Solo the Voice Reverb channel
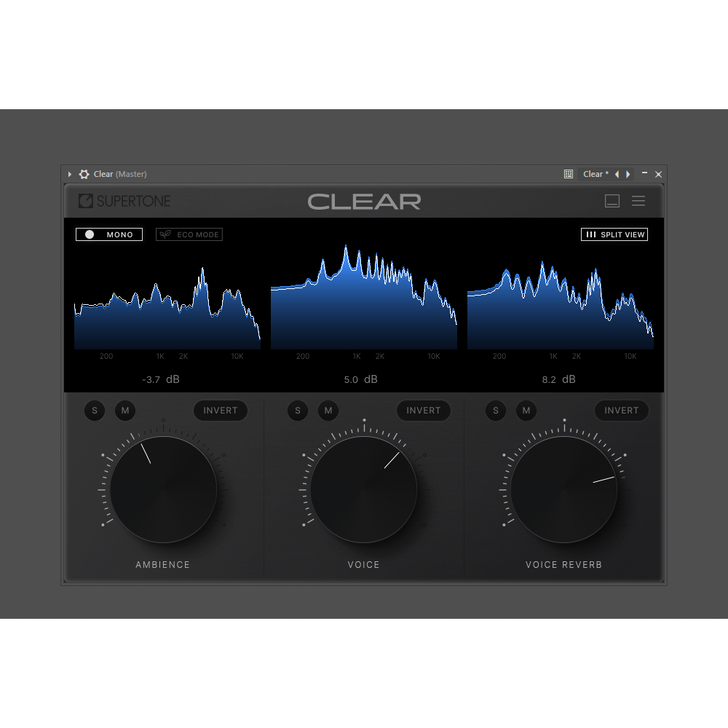 (x=496, y=411)
